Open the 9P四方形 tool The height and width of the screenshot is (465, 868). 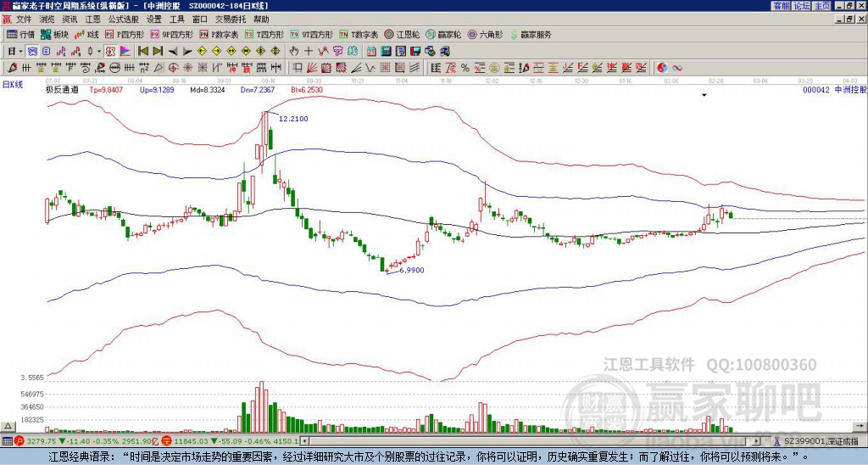(x=171, y=34)
